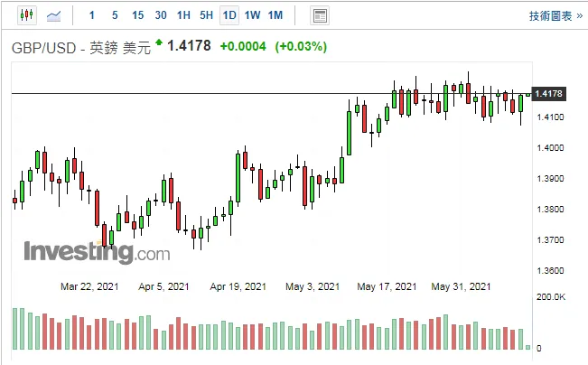Select the candlestick chart type icon
The height and width of the screenshot is (365, 588).
point(27,15)
